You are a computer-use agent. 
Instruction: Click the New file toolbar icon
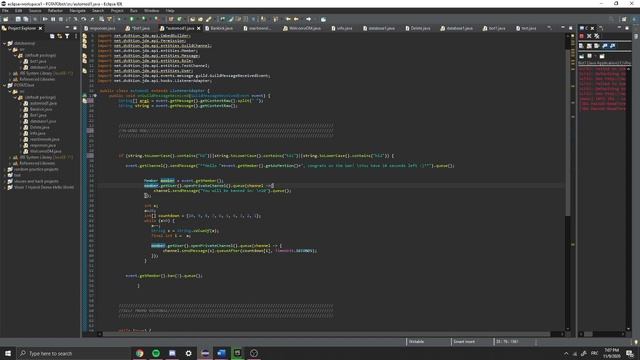click(x=6, y=19)
